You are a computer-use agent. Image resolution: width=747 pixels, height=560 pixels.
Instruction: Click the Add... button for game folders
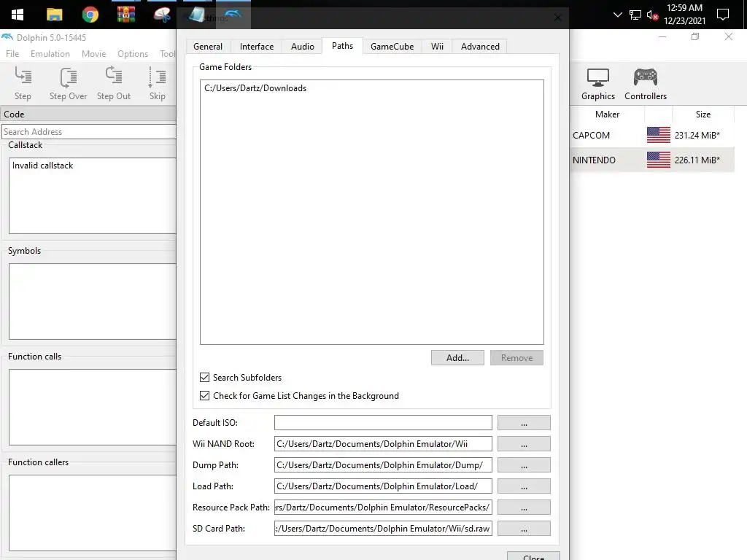click(457, 357)
